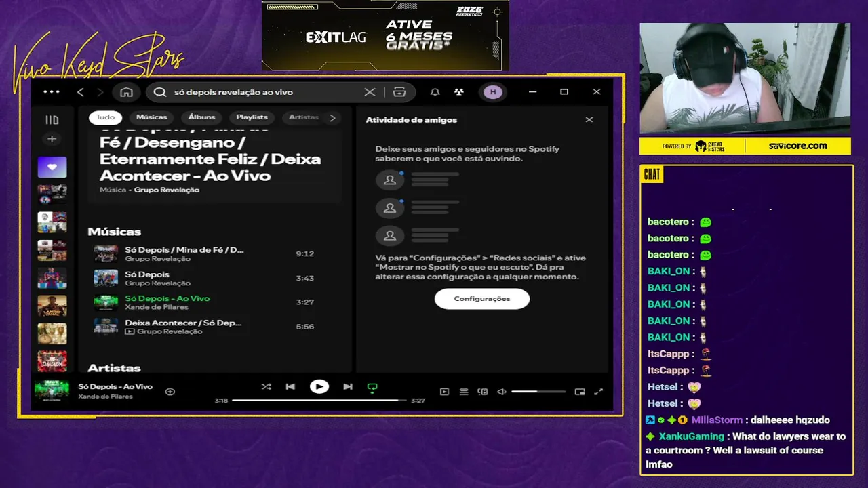Image resolution: width=868 pixels, height=488 pixels.
Task: Toggle the green repeat button
Action: click(372, 387)
